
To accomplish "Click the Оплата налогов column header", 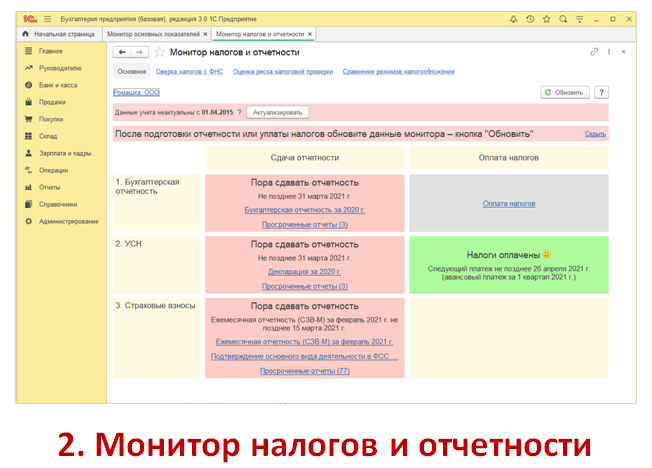I will (x=509, y=158).
